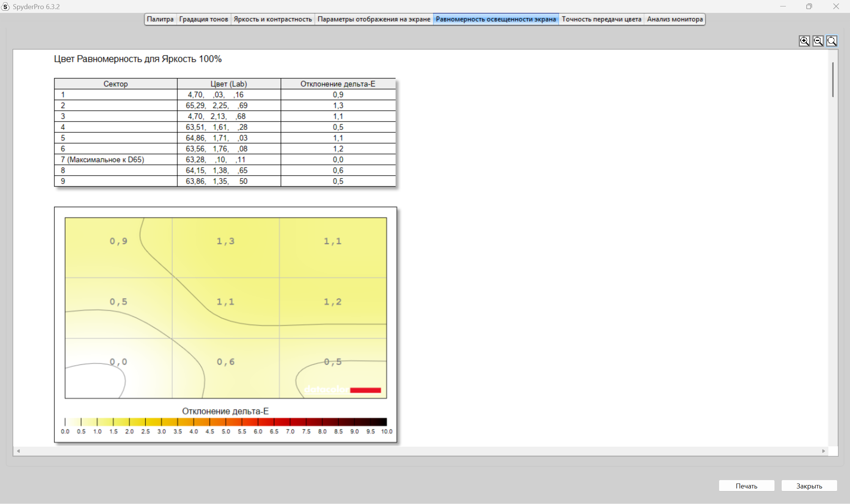The image size is (850, 504).
Task: Click the zoom out magnifier icon
Action: (x=818, y=41)
